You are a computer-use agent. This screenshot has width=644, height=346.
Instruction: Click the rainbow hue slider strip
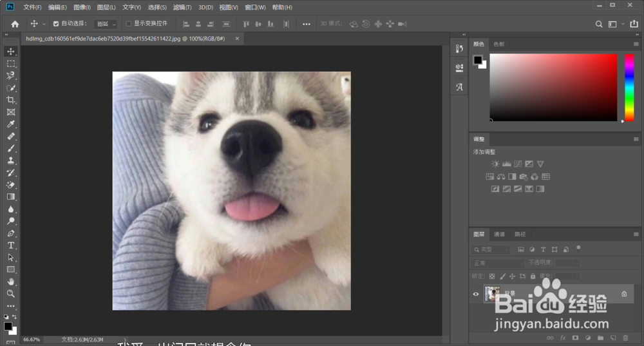click(629, 87)
